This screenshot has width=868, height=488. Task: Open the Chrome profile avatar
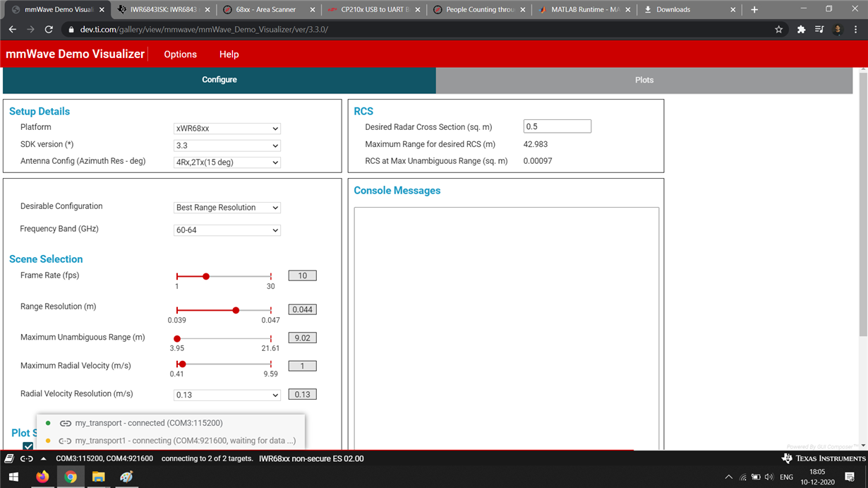click(x=838, y=30)
